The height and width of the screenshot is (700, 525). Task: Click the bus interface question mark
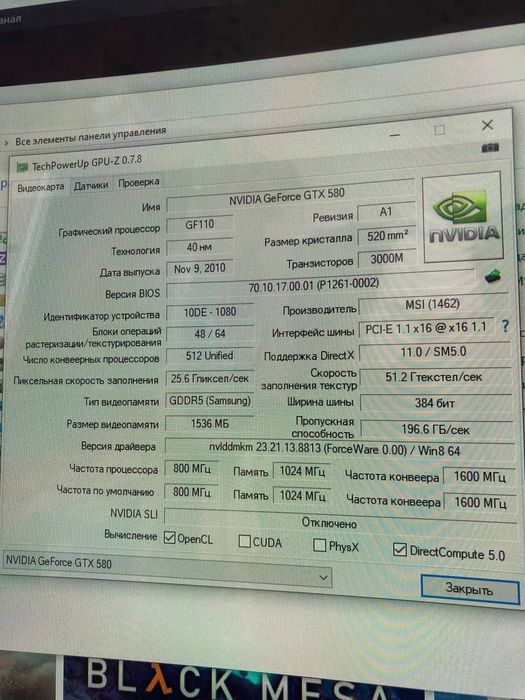505,326
